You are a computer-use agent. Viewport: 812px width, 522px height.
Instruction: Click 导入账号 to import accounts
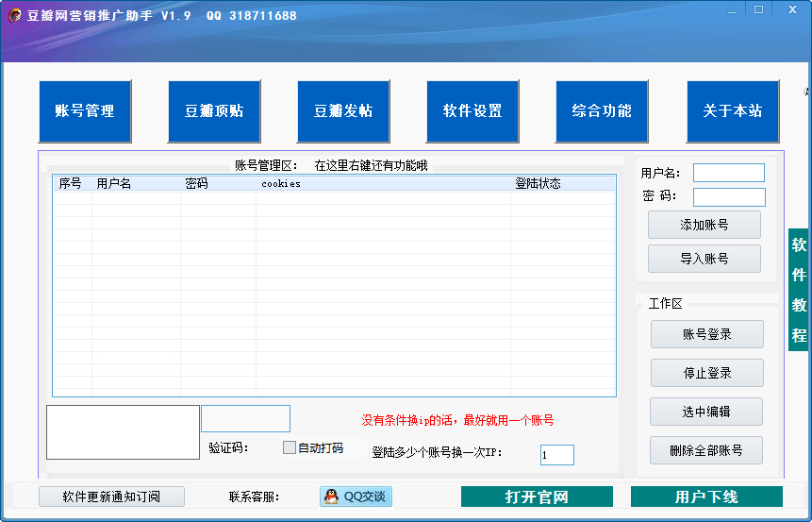(x=704, y=259)
